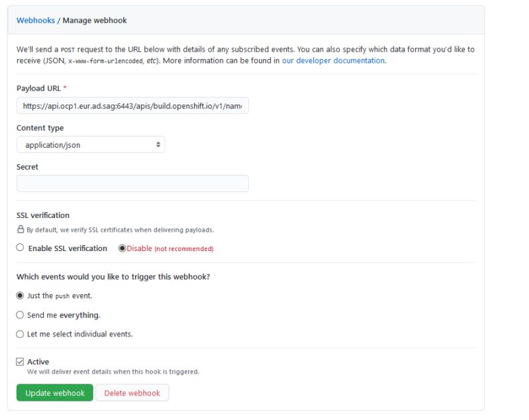Click the Secret field label
The height and width of the screenshot is (420, 529).
pyautogui.click(x=28, y=167)
